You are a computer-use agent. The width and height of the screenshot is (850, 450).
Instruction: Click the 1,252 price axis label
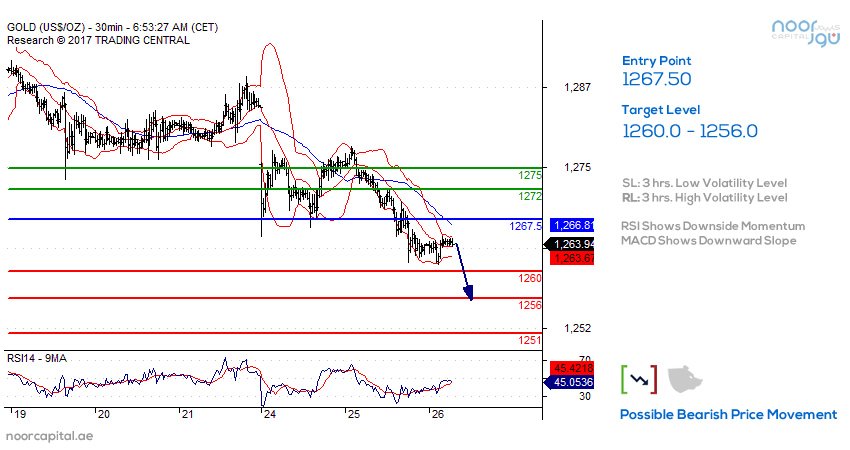tap(577, 328)
